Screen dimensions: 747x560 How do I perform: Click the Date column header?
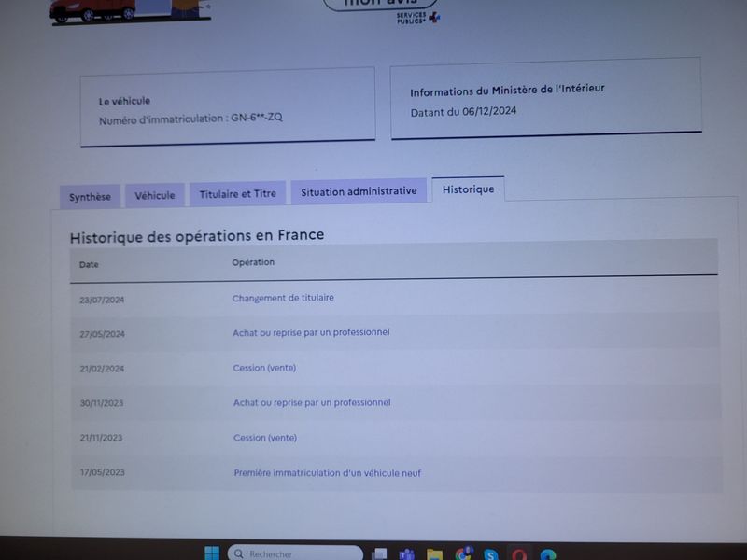click(x=89, y=265)
